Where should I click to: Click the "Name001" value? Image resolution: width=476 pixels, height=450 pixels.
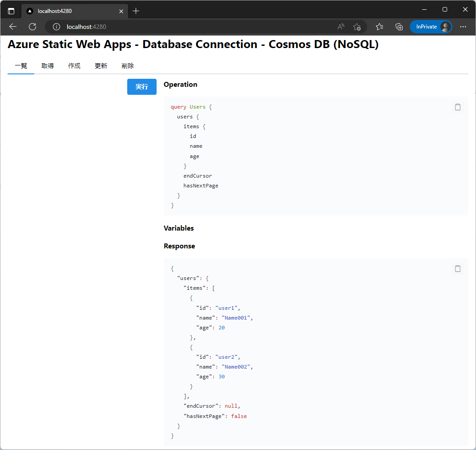click(236, 318)
